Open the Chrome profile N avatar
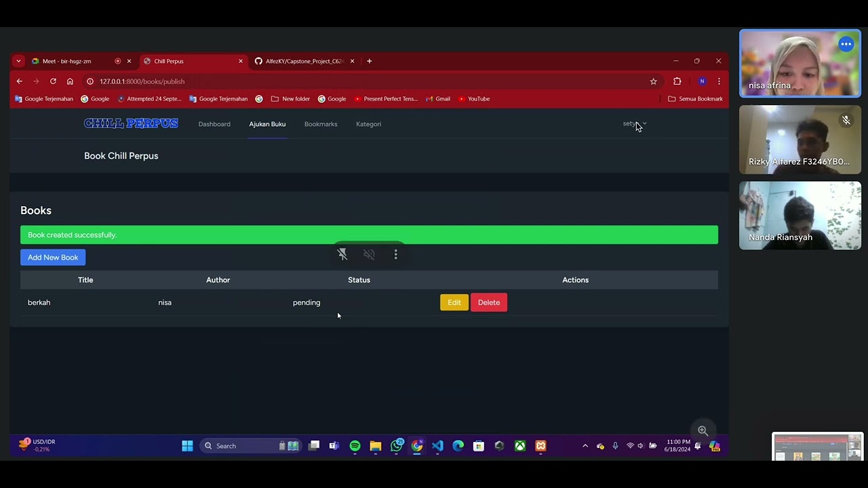868x488 pixels. [702, 81]
